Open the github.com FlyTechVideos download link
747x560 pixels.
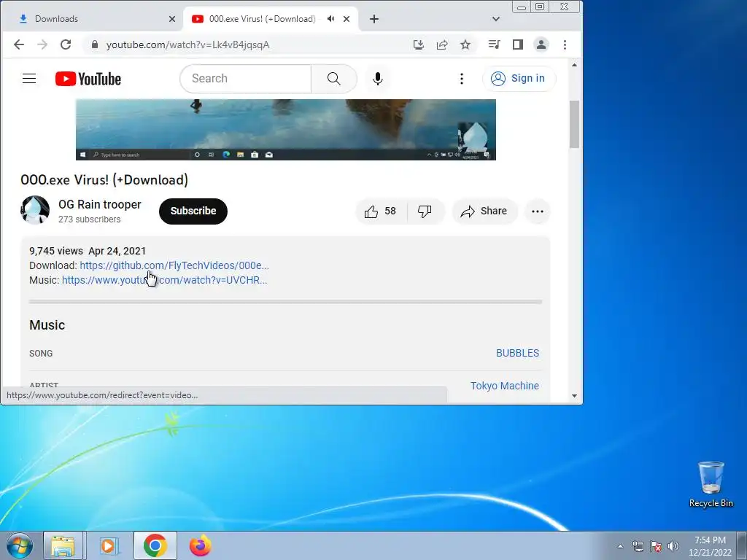[x=174, y=265]
